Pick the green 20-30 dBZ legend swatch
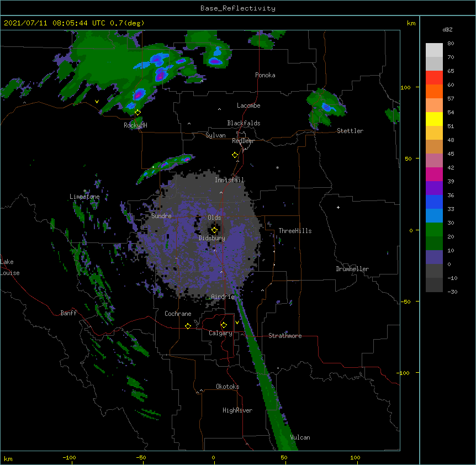476x465 pixels. [x=434, y=230]
